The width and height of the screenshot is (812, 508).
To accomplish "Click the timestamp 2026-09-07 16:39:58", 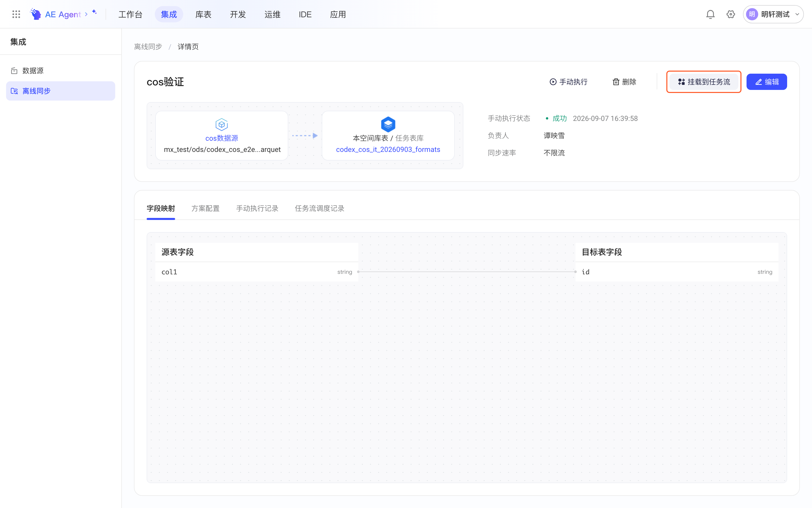I will click(605, 118).
